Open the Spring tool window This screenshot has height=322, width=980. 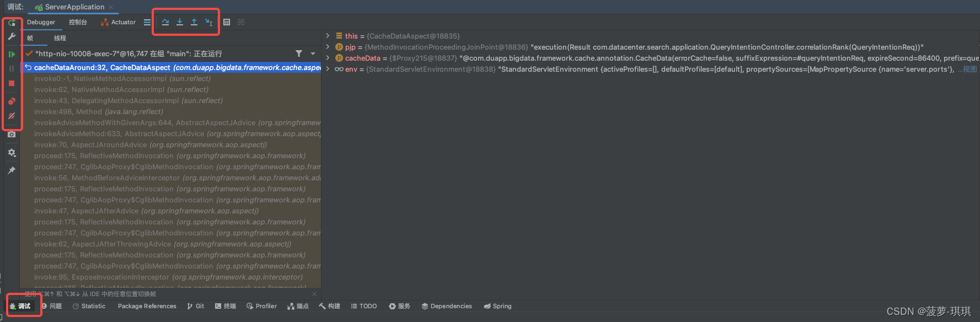(497, 306)
